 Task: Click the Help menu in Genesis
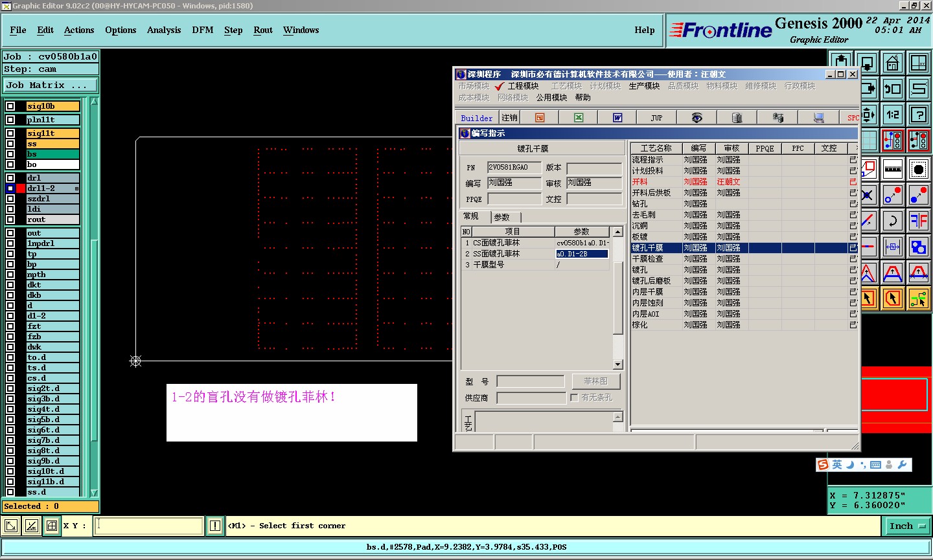(x=644, y=30)
